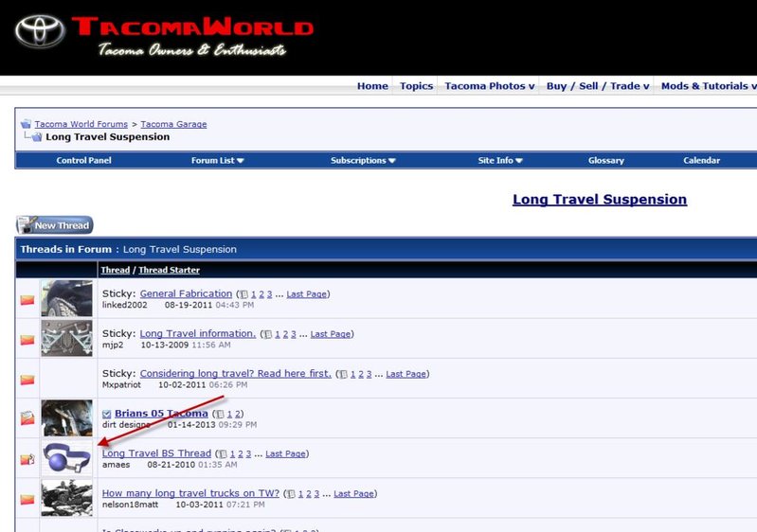This screenshot has width=757, height=532.
Task: Click the Toyota logo in the header
Action: 40,31
